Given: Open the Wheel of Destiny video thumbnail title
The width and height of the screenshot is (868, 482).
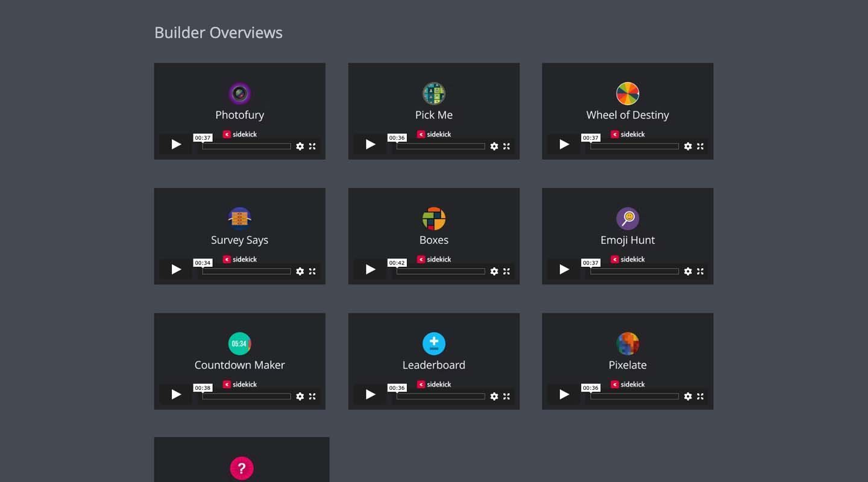Looking at the screenshot, I should pyautogui.click(x=627, y=115).
